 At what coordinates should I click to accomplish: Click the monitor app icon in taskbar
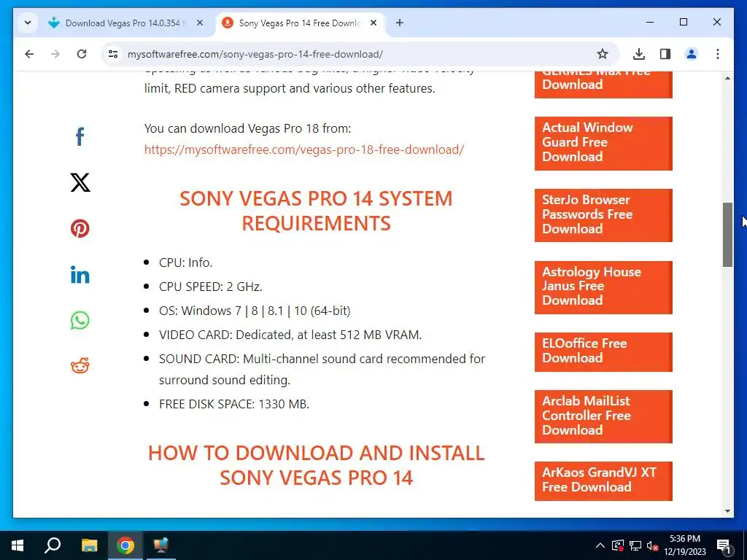coord(161,545)
